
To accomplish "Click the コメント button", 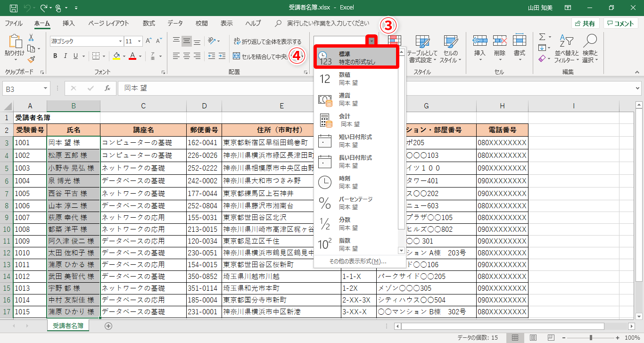I will [x=620, y=24].
